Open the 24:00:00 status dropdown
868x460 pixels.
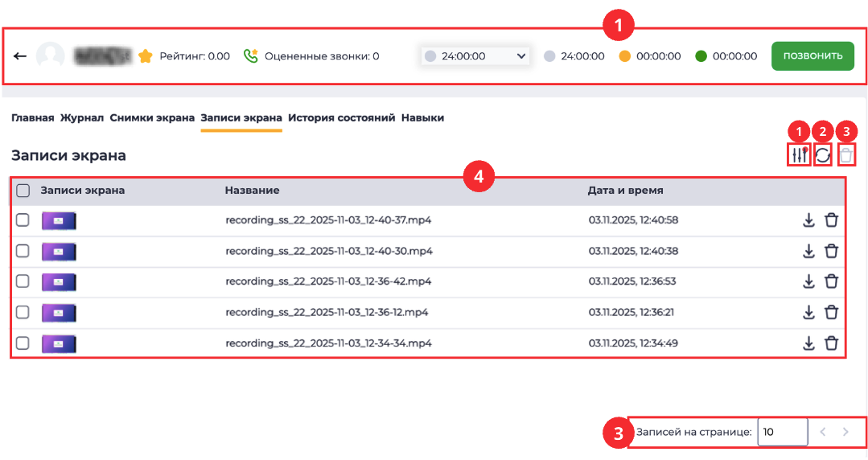coord(475,56)
